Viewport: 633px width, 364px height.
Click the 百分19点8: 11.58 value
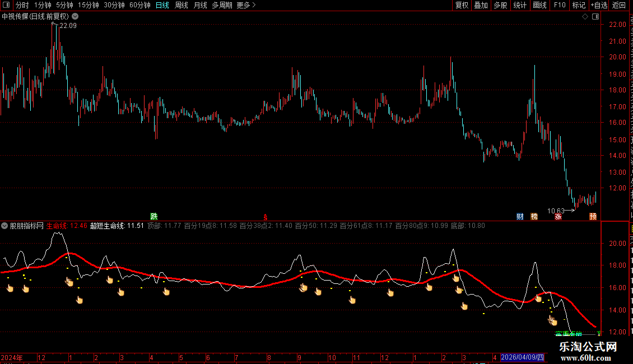pos(210,226)
